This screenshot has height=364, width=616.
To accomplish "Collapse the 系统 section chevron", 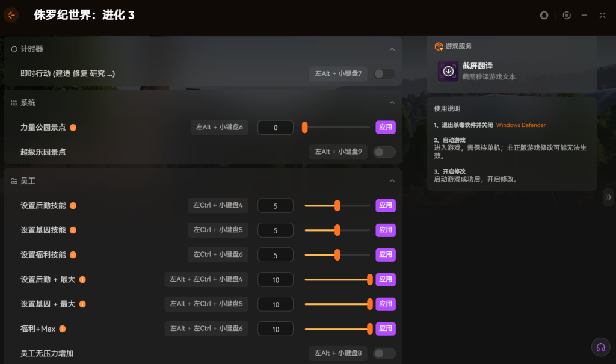I will click(x=392, y=103).
